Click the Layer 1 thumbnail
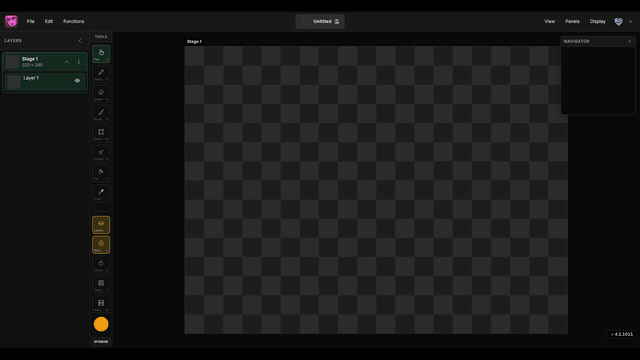This screenshot has width=640, height=360. [x=14, y=82]
